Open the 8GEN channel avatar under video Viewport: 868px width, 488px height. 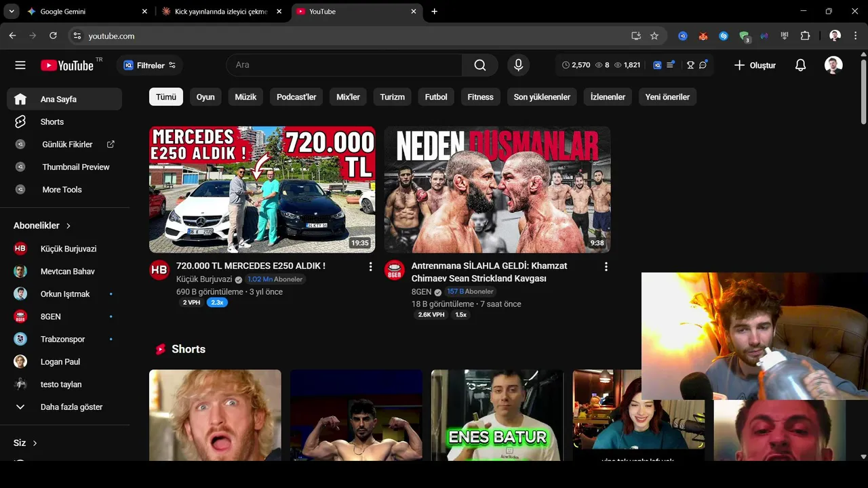pos(394,270)
